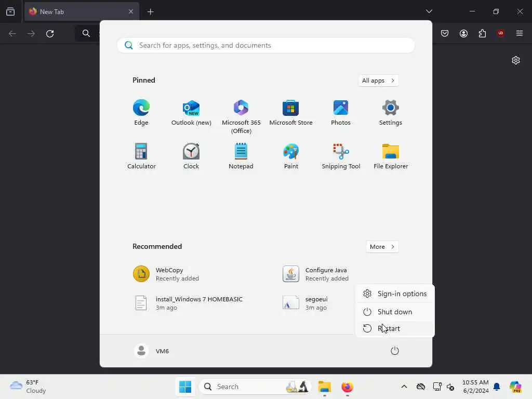Open Firefox application menu (hamburger)
The width and height of the screenshot is (532, 399).
coord(520,33)
